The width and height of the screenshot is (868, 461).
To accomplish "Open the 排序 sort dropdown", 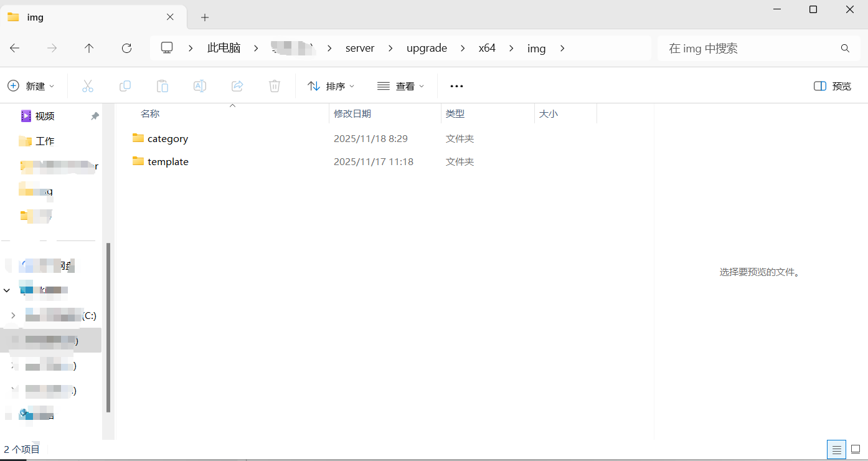I will (331, 86).
